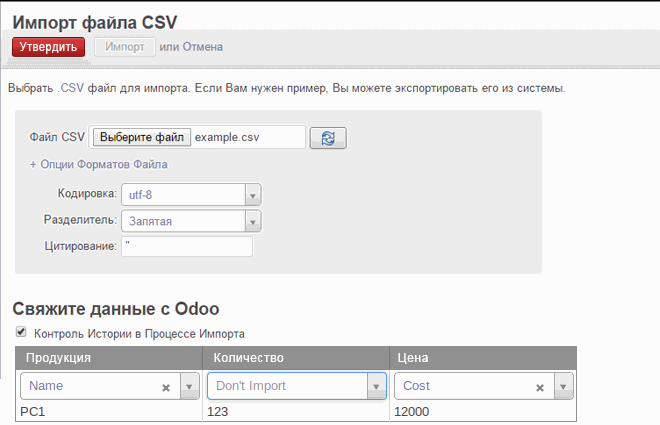Click the Отмена link
Image resolution: width=660 pixels, height=425 pixels.
(x=202, y=47)
